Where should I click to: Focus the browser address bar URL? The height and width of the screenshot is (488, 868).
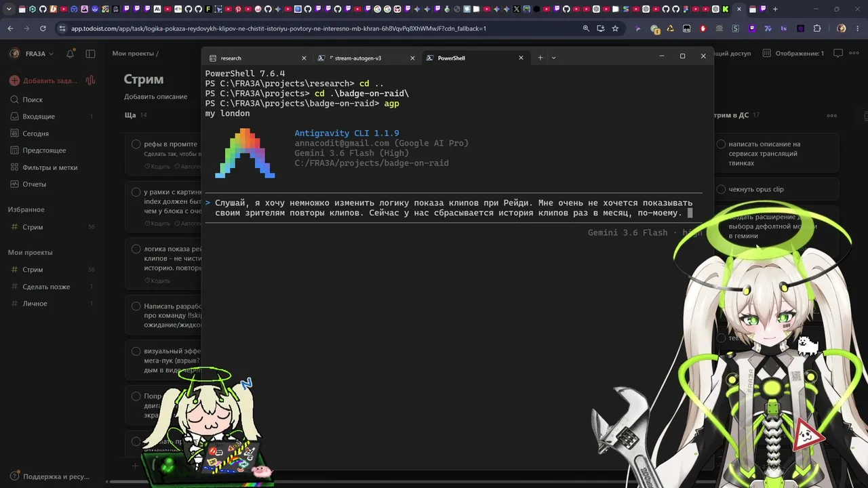tap(279, 28)
